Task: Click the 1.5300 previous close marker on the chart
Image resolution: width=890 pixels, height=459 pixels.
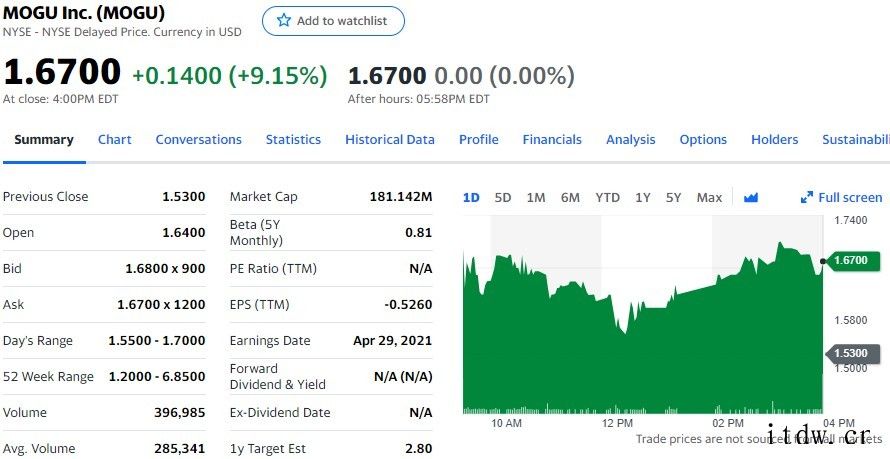Action: tap(851, 354)
